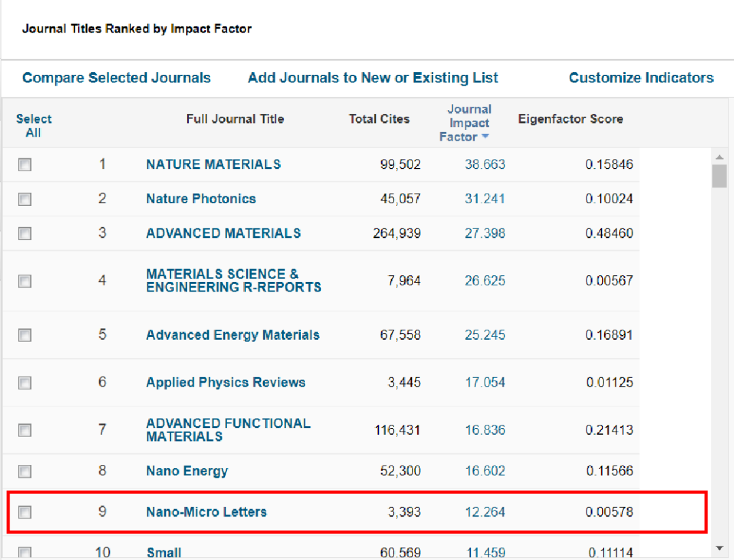Click the Small journal title
734x560 pixels.
tap(164, 553)
